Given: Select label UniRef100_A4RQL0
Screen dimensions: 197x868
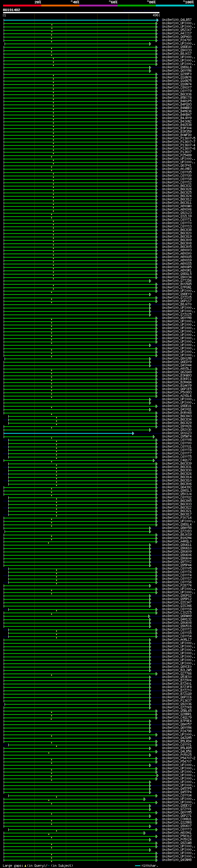Looking at the screenshot, I should pos(177,542).
